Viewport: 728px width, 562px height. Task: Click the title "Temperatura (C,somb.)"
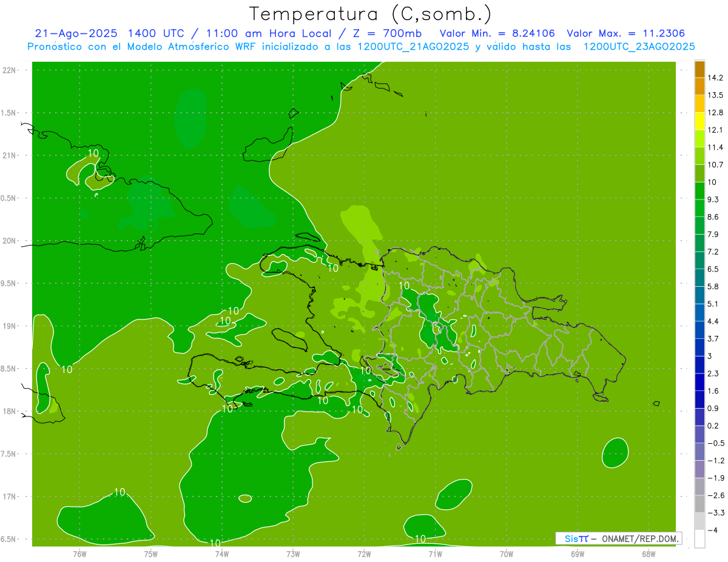370,14
